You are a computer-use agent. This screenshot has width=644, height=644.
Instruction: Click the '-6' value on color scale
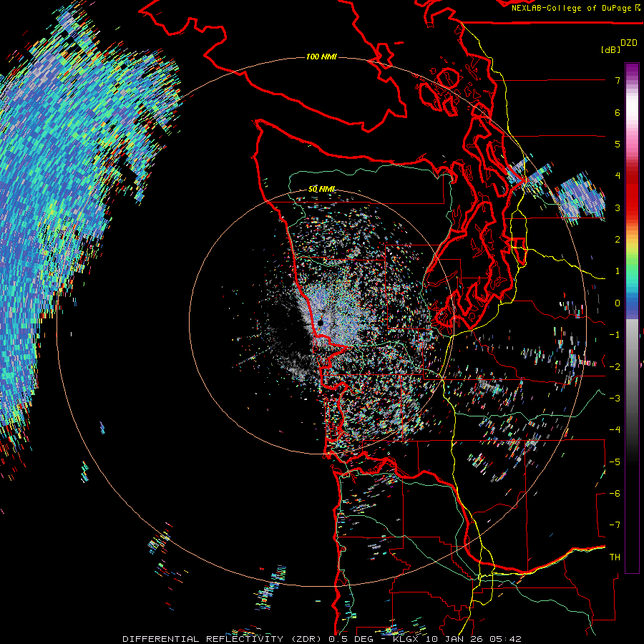click(x=615, y=494)
